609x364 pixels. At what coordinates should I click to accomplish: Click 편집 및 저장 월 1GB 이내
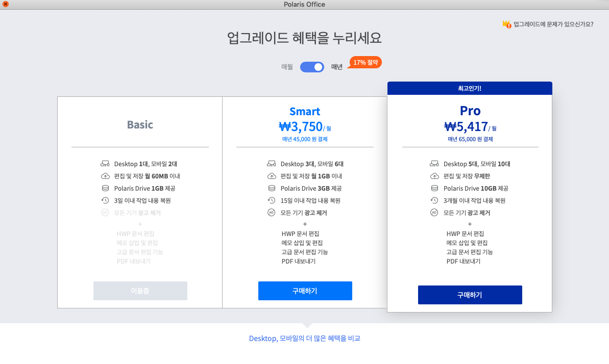[x=311, y=176]
